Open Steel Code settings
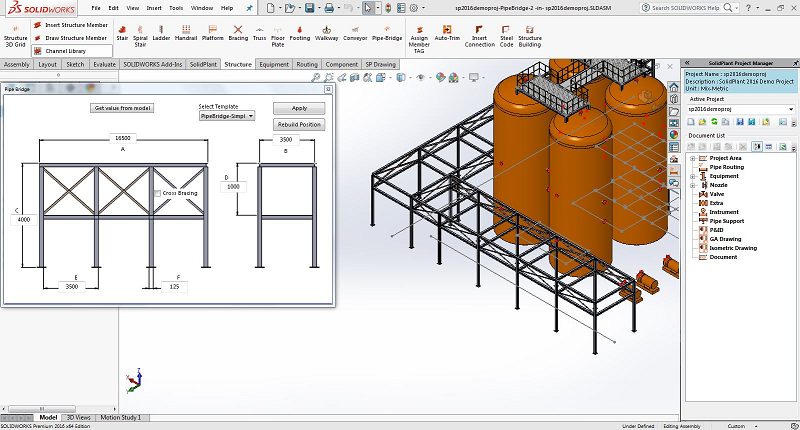800x430 pixels. pos(506,36)
